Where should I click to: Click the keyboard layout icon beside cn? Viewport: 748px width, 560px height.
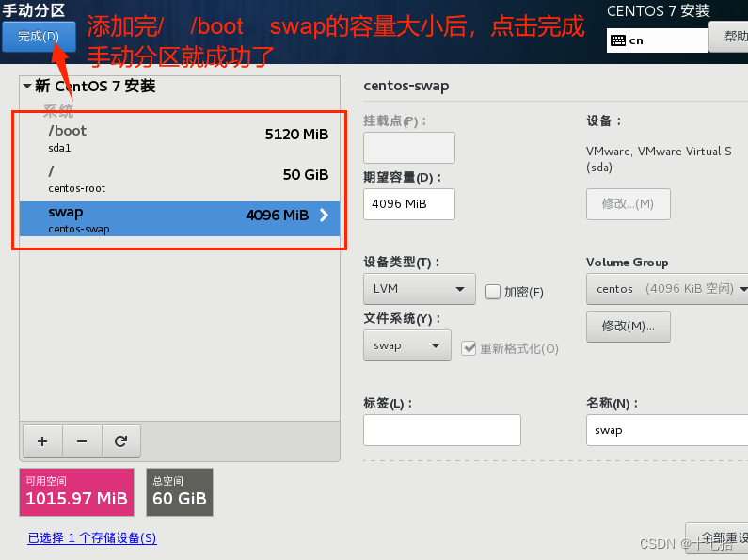coord(618,40)
